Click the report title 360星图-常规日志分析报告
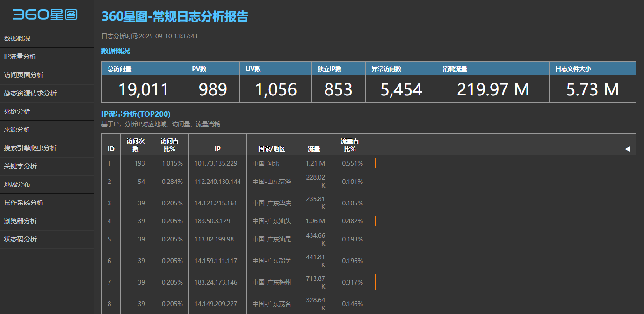This screenshot has height=314, width=644. pyautogui.click(x=175, y=17)
